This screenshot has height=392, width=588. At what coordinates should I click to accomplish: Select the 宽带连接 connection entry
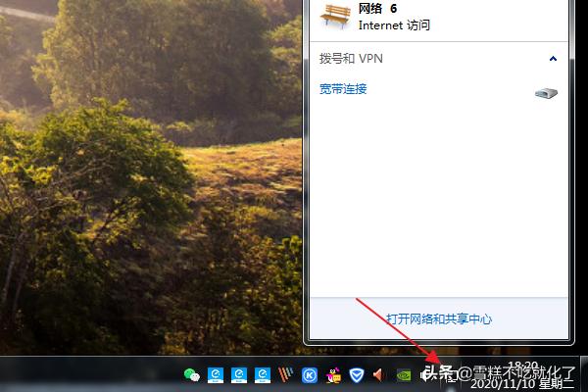[x=343, y=89]
